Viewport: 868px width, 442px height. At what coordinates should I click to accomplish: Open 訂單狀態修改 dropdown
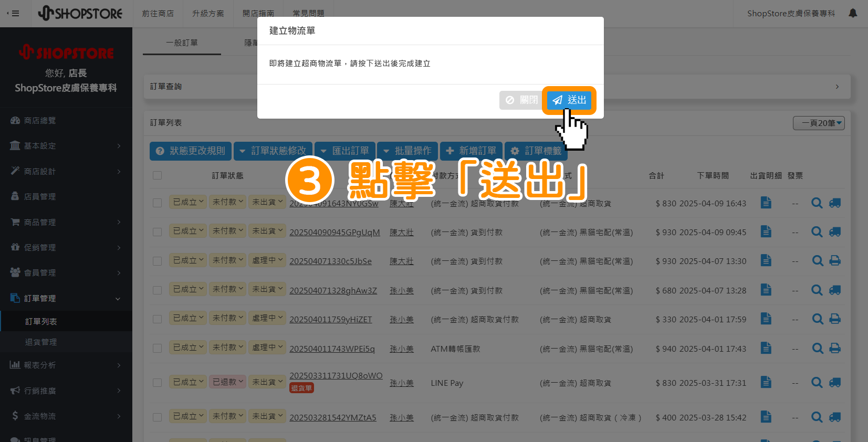pyautogui.click(x=273, y=151)
